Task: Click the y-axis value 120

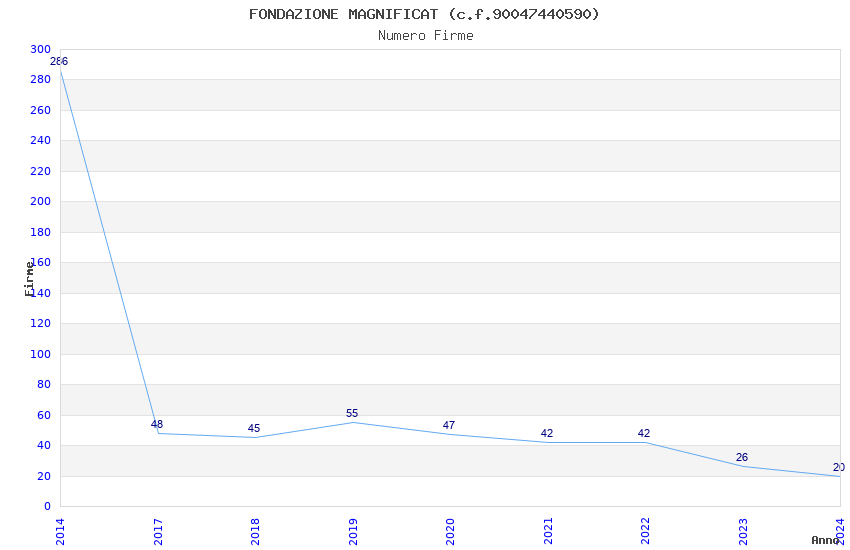Action: pyautogui.click(x=41, y=323)
